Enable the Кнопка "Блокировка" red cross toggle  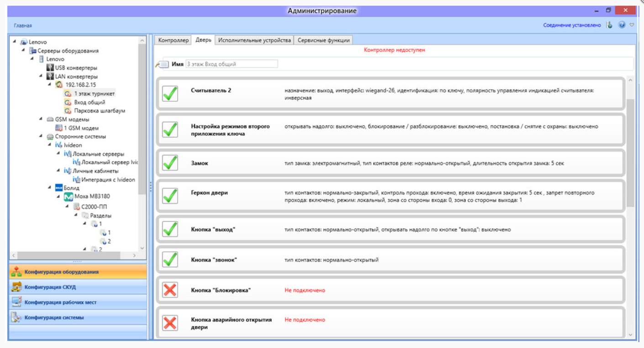click(170, 290)
